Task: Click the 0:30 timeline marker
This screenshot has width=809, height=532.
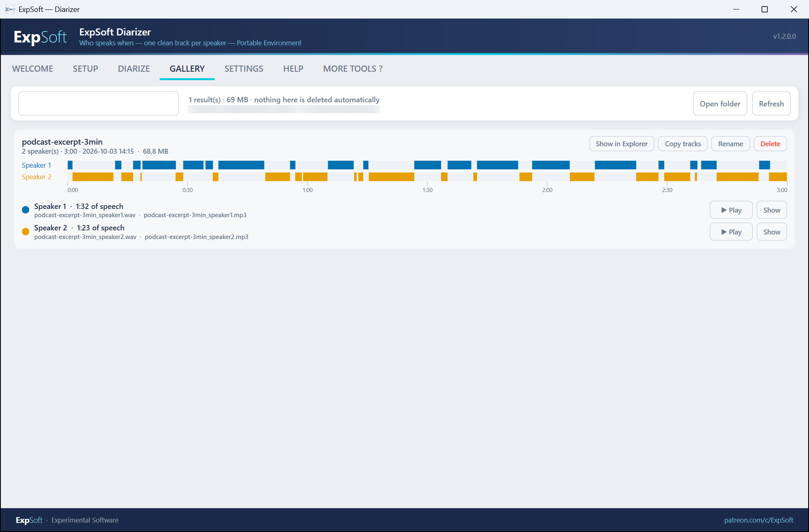Action: [x=187, y=190]
